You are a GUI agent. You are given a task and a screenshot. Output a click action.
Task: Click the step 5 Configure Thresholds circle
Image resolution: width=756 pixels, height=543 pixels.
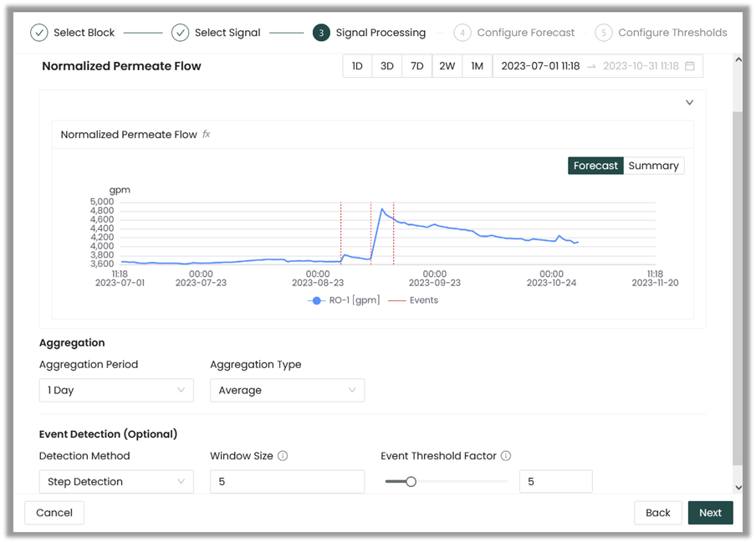(603, 33)
